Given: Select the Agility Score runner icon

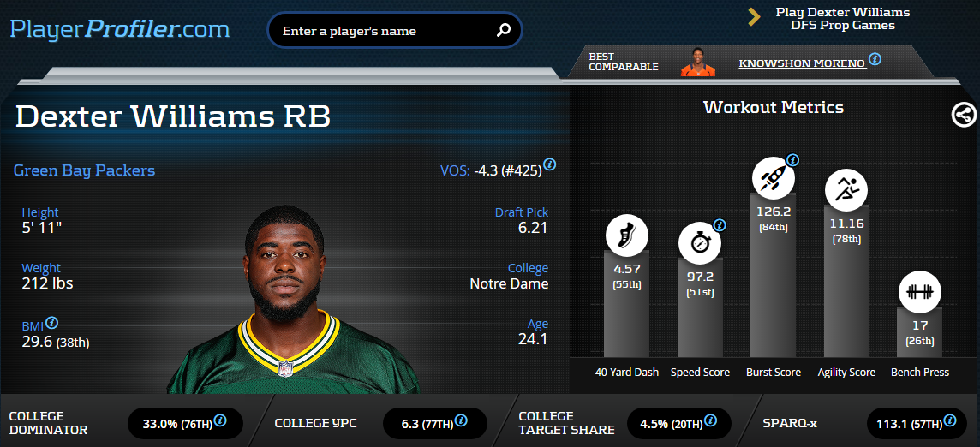Looking at the screenshot, I should tap(846, 189).
